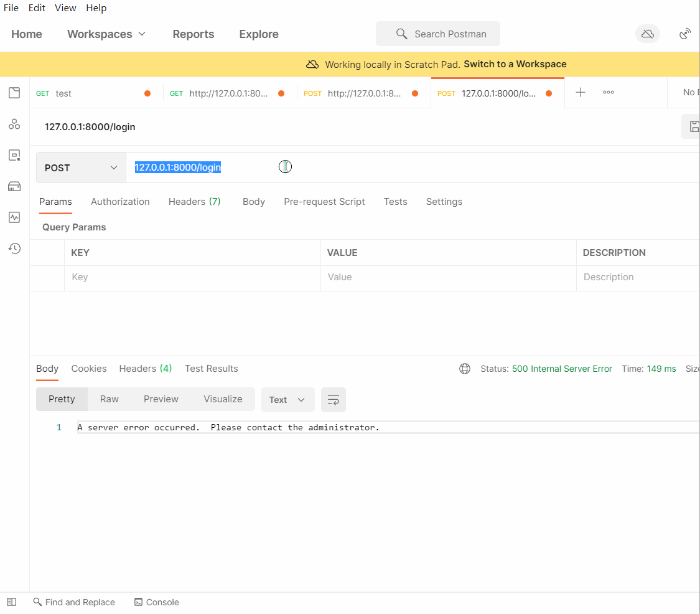The width and height of the screenshot is (700, 614).
Task: Click the cloud sync offline icon
Action: [647, 34]
